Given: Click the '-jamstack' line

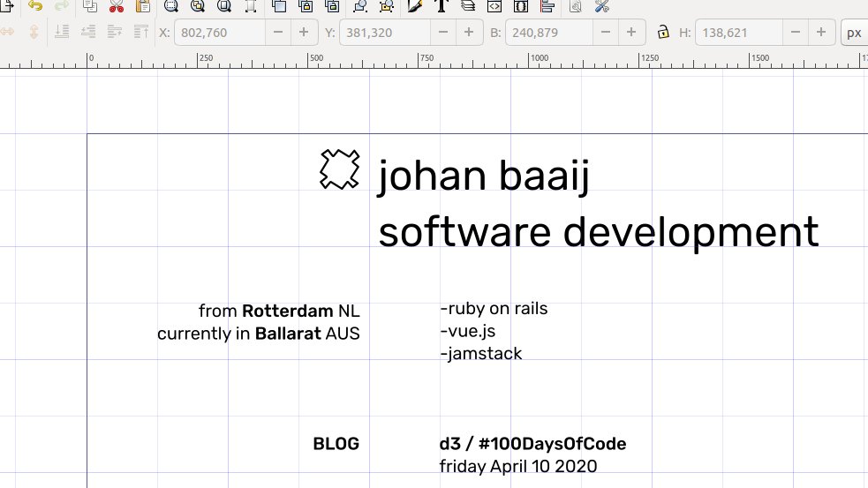Looking at the screenshot, I should (481, 354).
